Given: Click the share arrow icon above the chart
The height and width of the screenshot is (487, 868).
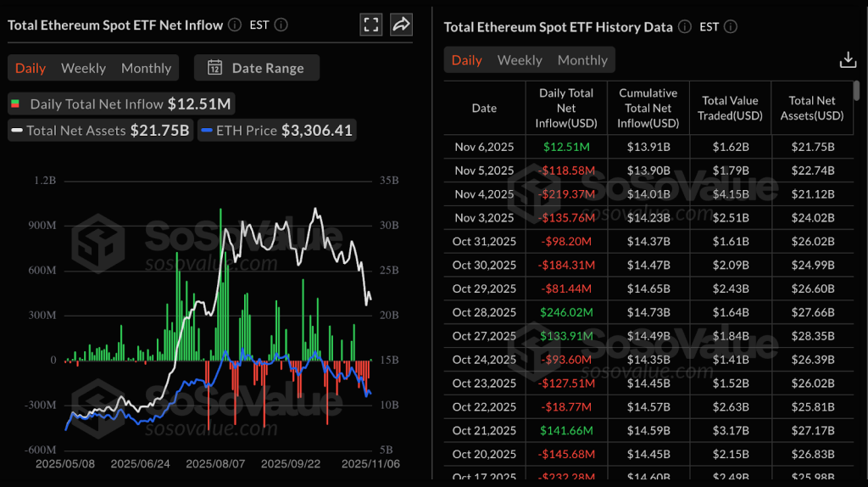Looking at the screenshot, I should [x=401, y=25].
